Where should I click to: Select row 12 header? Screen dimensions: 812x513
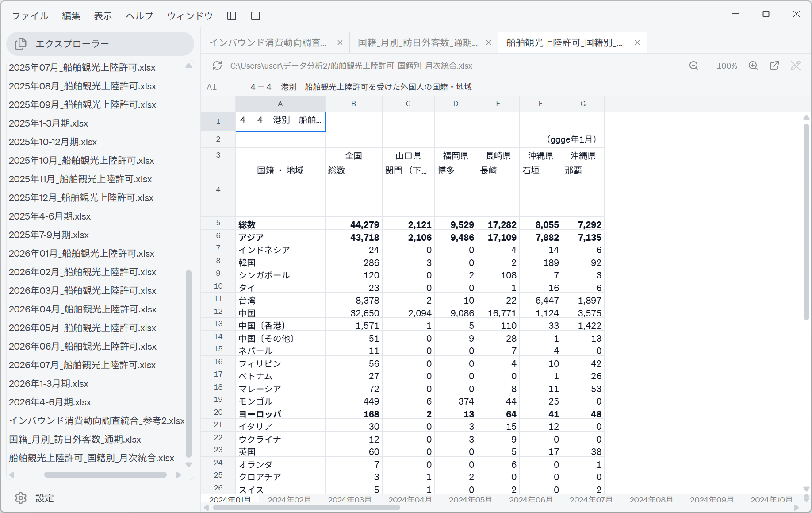(x=218, y=312)
